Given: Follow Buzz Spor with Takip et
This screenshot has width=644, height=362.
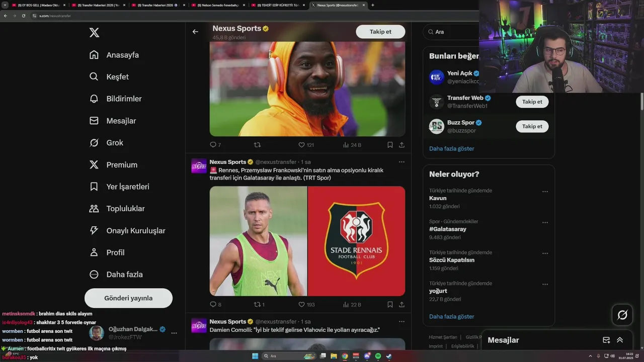Looking at the screenshot, I should tap(532, 126).
